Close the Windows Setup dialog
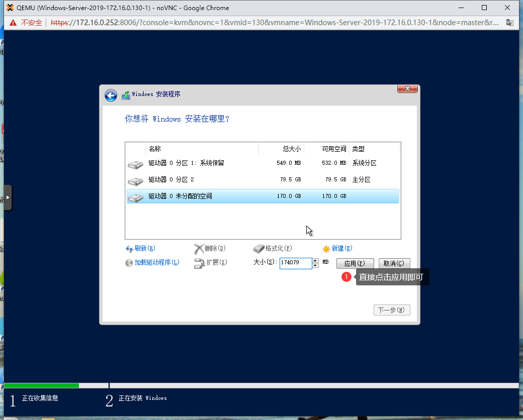523x420 pixels. click(x=407, y=88)
